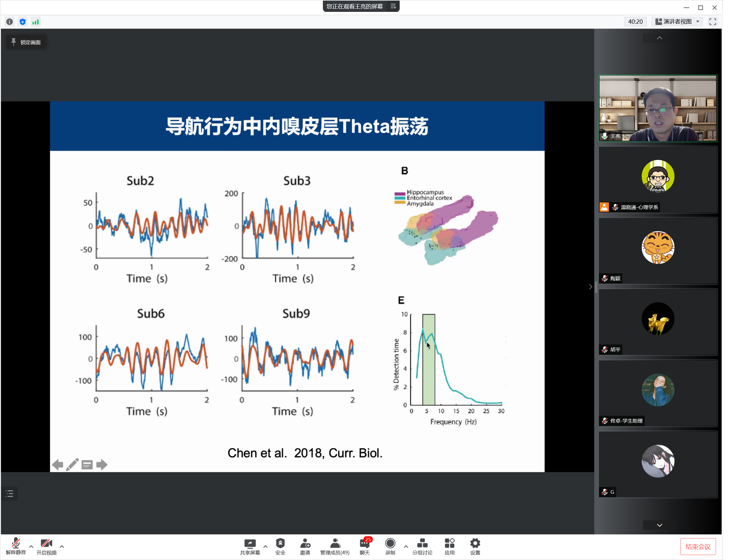Unmute with 解除静音 microphone button
This screenshot has height=560, width=736.
click(16, 546)
